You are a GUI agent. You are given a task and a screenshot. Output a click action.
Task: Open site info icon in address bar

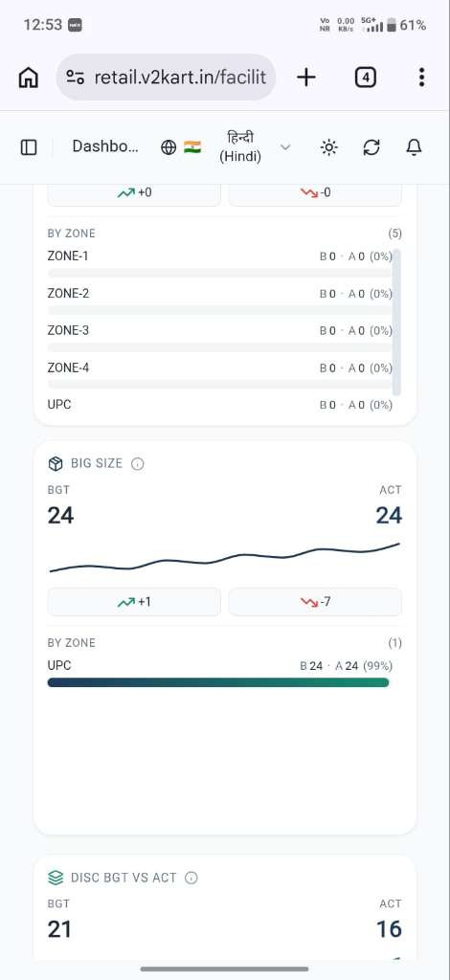(75, 78)
